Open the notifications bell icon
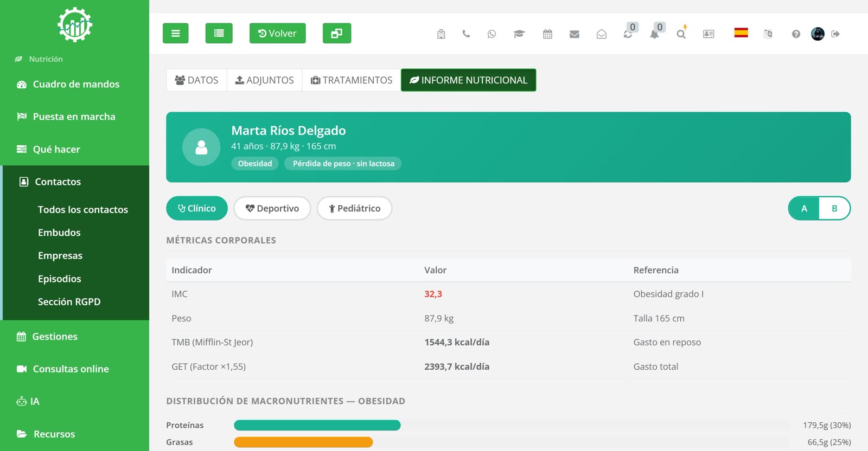This screenshot has width=868, height=451. click(655, 34)
